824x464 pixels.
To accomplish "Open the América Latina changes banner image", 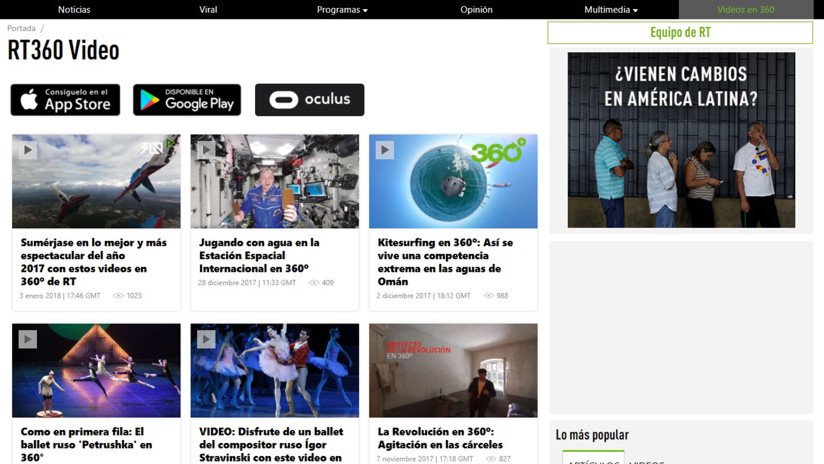I will [x=681, y=140].
